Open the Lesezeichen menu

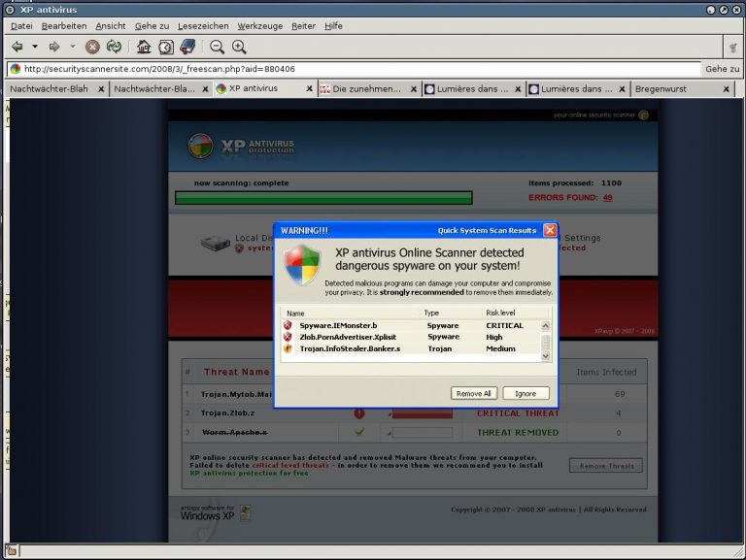(203, 26)
